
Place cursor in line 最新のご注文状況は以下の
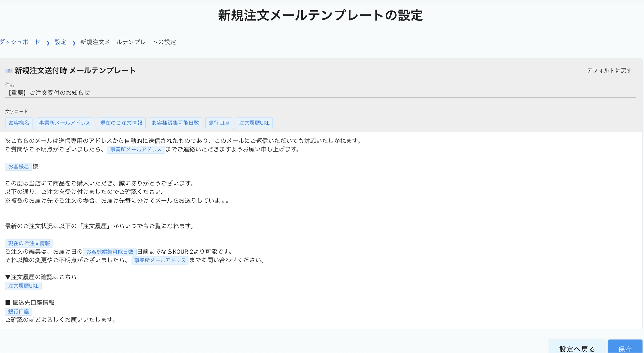(x=100, y=226)
